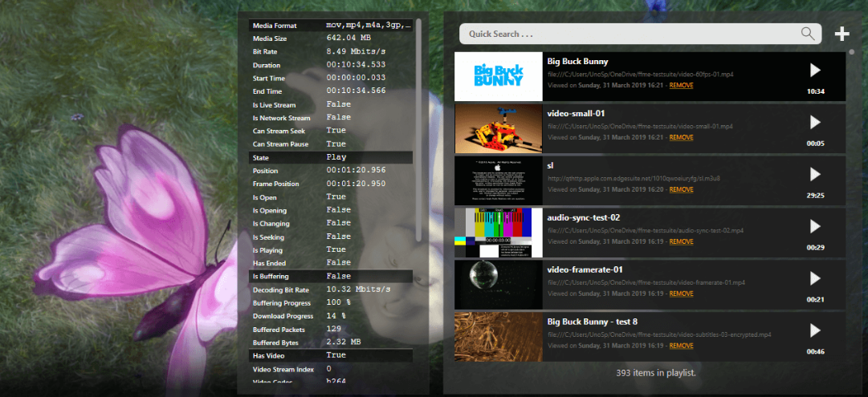This screenshot has height=397, width=868.
Task: Collapse the State properties section header
Action: [x=331, y=157]
